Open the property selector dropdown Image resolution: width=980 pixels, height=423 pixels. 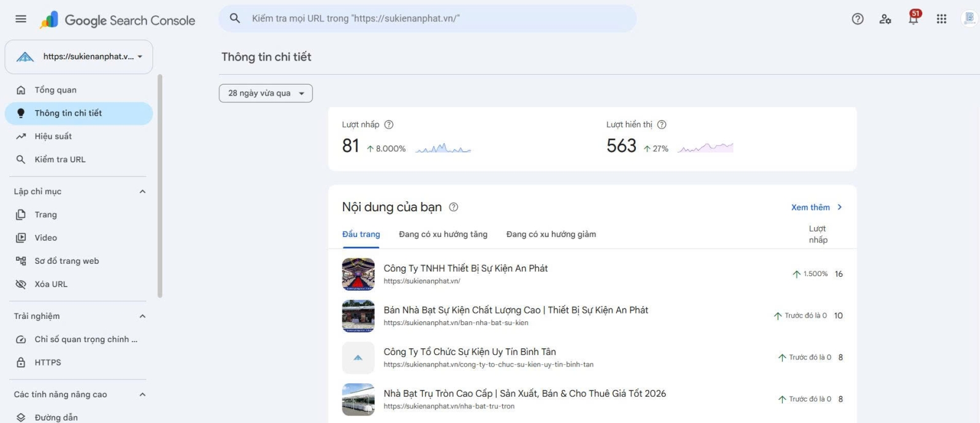click(79, 57)
